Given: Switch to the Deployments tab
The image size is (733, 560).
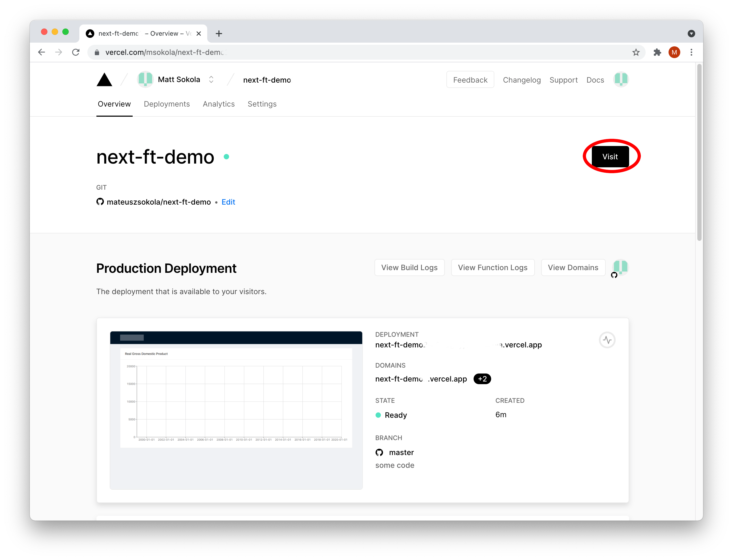Looking at the screenshot, I should point(166,104).
